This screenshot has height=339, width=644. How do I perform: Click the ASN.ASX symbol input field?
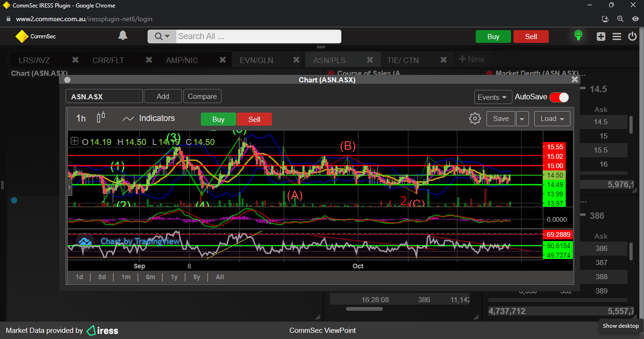point(104,97)
